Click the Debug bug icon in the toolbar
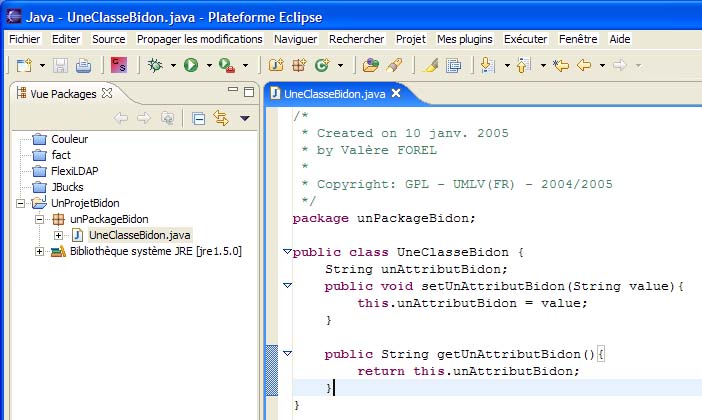Image resolution: width=702 pixels, height=420 pixels. tap(155, 65)
